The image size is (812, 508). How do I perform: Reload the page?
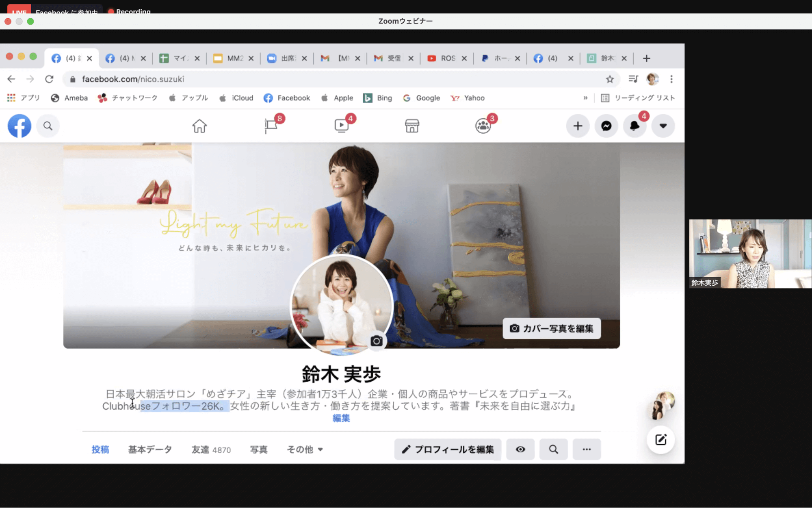click(49, 79)
